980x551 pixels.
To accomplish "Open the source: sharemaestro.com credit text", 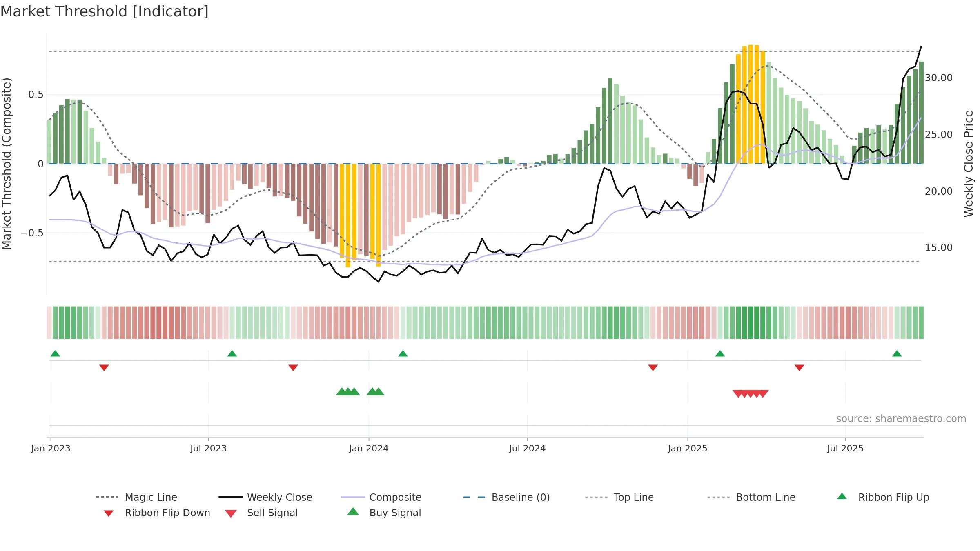I will click(x=901, y=418).
